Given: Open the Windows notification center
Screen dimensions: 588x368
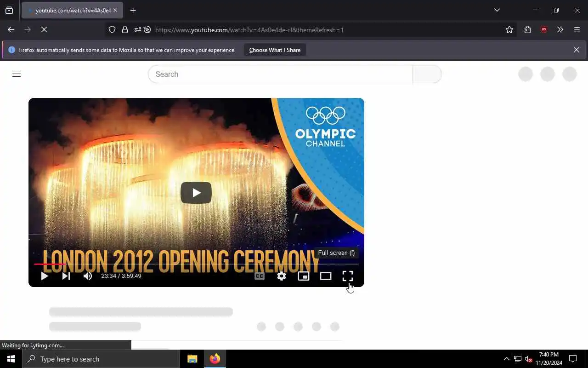Looking at the screenshot, I should (573, 359).
